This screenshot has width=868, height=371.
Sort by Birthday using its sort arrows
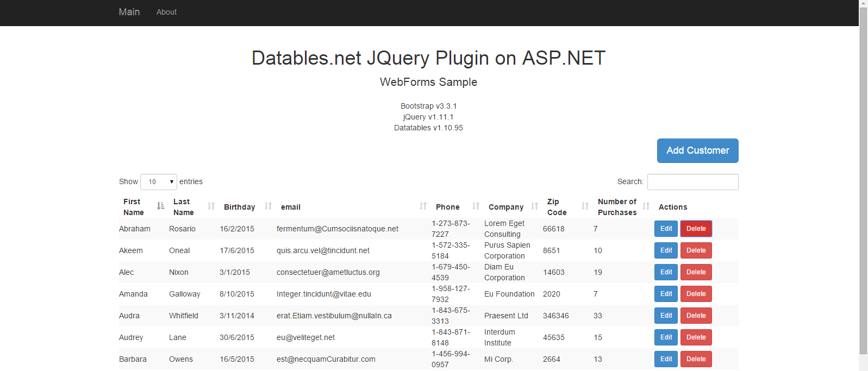tap(268, 206)
